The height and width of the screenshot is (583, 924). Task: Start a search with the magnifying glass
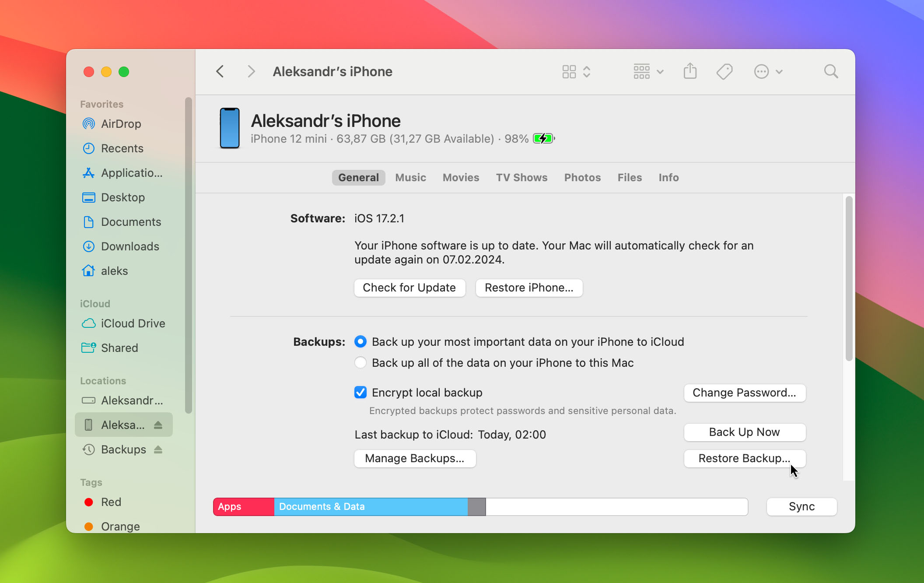point(831,71)
